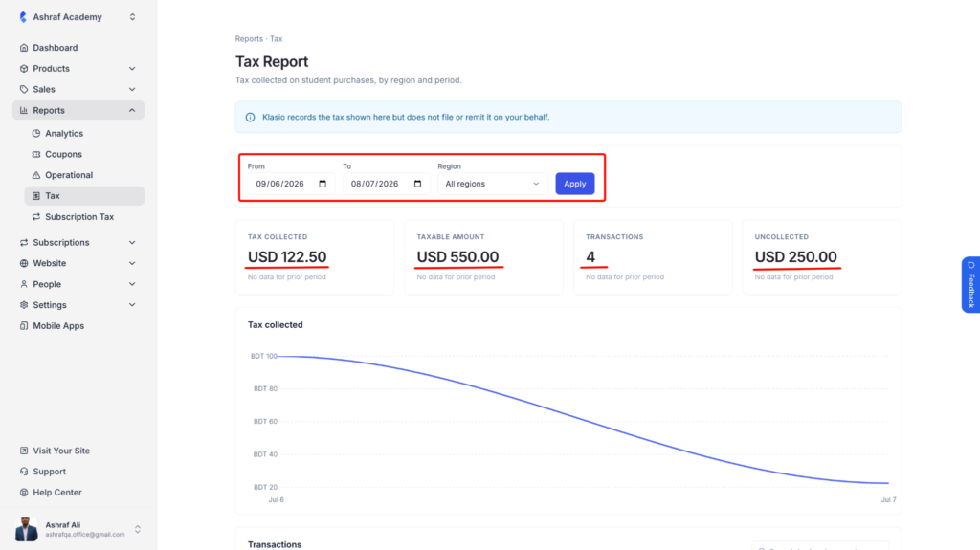Click the Coupons ticket icon
Image resolution: width=980 pixels, height=550 pixels.
[x=36, y=154]
